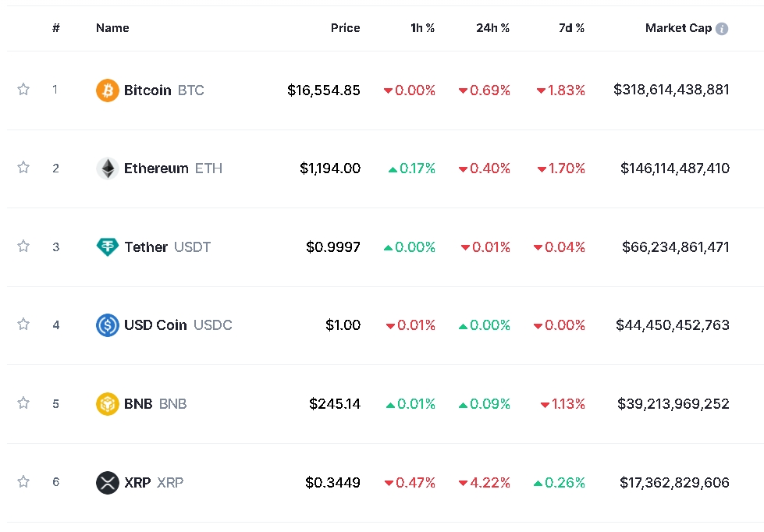The height and width of the screenshot is (532, 764).
Task: Click the XRP logo icon
Action: click(x=107, y=483)
